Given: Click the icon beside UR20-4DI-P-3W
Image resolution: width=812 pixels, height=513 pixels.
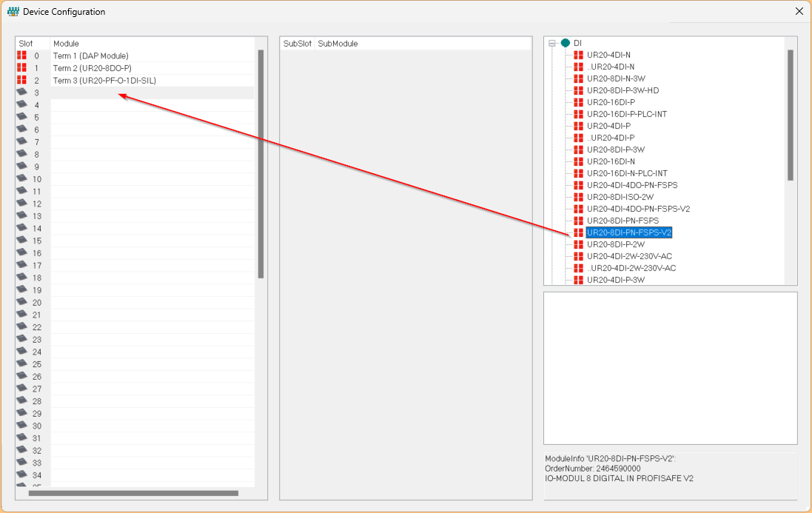Looking at the screenshot, I should [x=578, y=280].
